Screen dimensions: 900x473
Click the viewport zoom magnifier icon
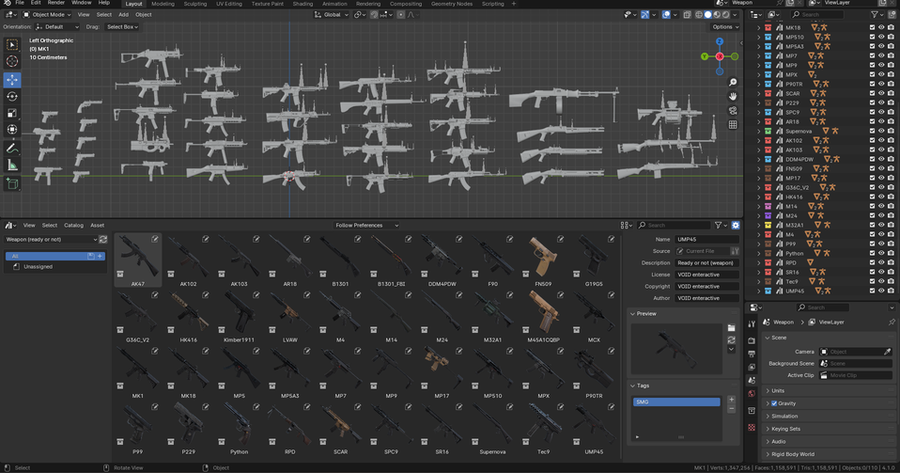733,83
